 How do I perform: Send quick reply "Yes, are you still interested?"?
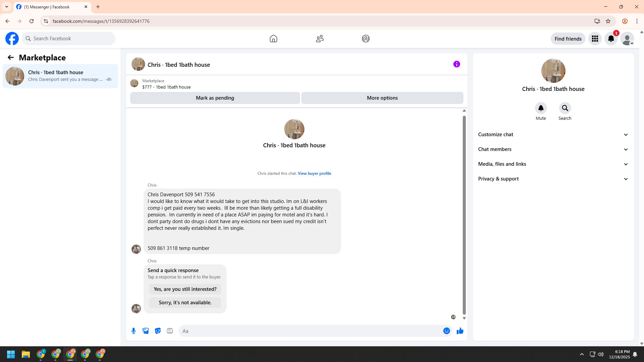[185, 289]
